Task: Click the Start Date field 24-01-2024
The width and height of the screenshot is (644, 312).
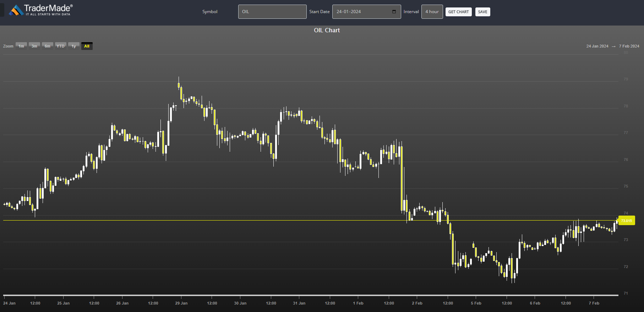Action: 366,12
